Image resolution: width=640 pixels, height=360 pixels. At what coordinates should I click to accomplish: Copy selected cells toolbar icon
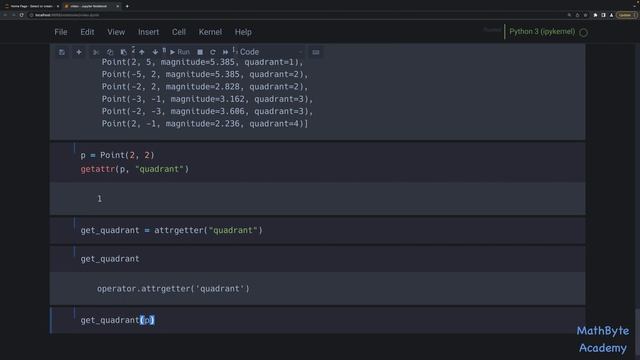click(110, 52)
